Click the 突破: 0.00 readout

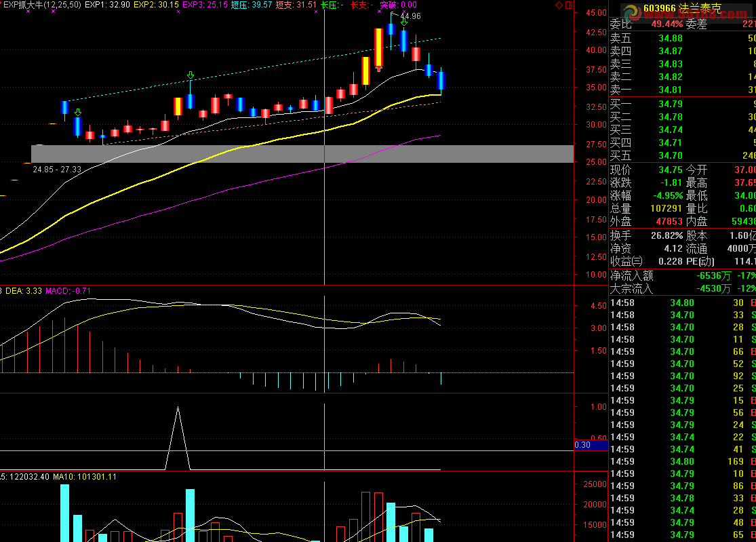coord(398,5)
